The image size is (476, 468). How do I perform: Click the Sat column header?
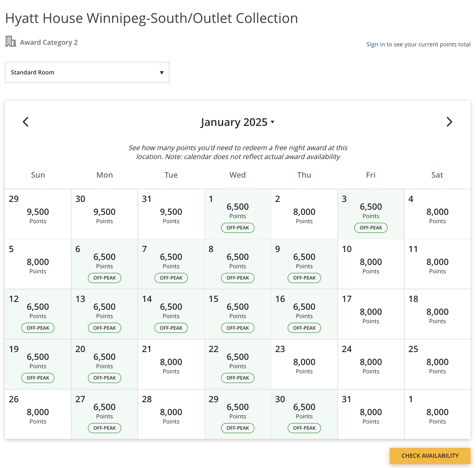437,175
